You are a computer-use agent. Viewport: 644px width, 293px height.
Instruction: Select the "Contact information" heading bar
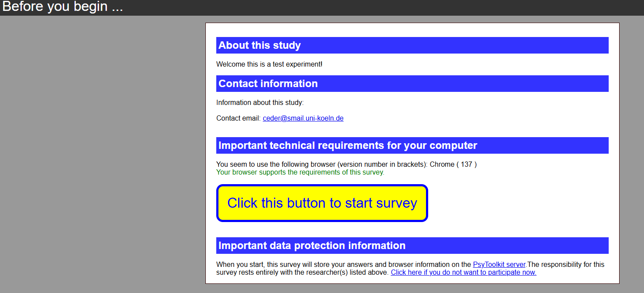412,84
